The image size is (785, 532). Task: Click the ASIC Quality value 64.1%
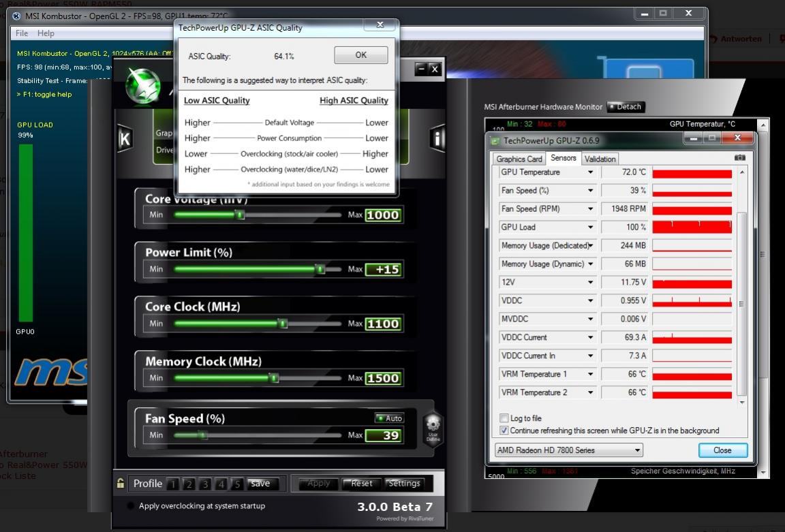(284, 57)
